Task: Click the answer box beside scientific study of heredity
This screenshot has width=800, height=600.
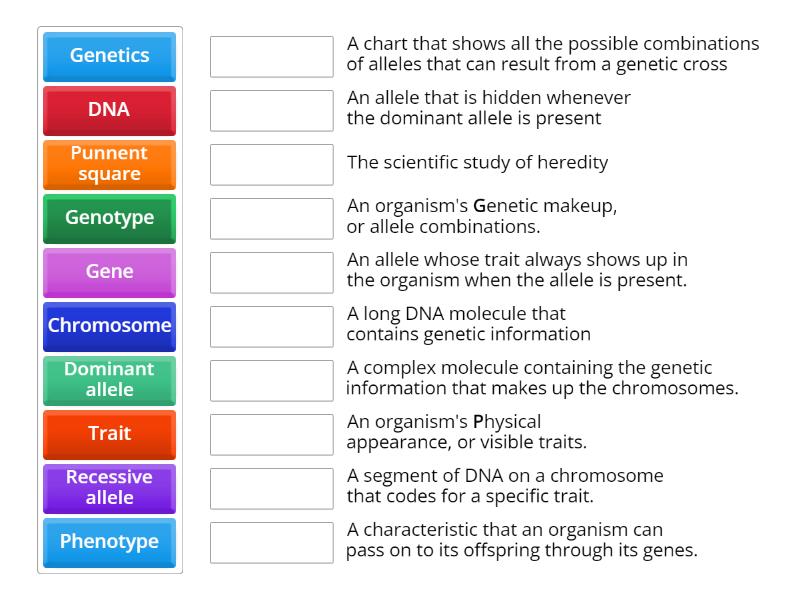Action: (271, 165)
